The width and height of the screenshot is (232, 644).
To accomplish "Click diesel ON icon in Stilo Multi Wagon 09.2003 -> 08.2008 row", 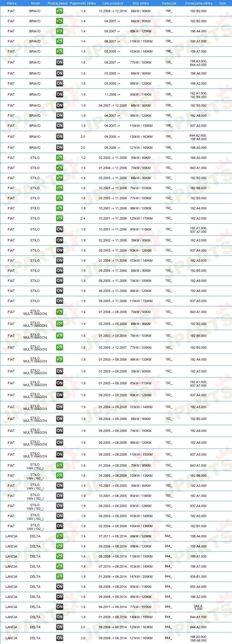I will tap(60, 395).
